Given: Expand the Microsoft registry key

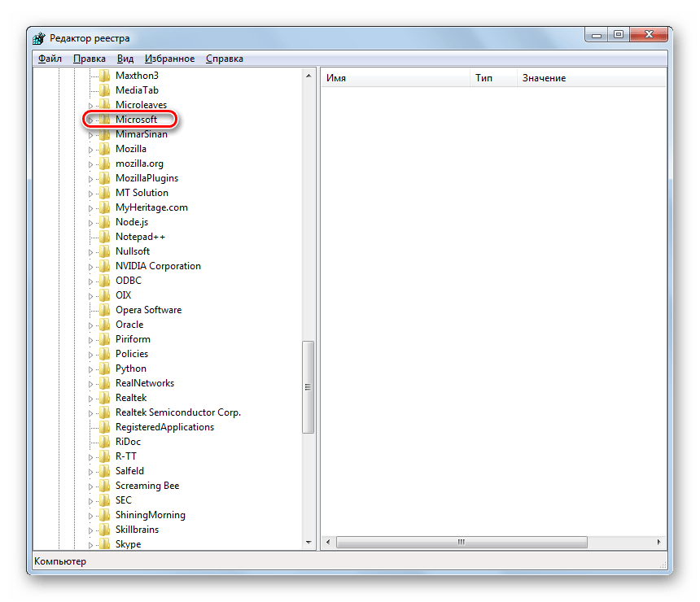Looking at the screenshot, I should click(90, 120).
